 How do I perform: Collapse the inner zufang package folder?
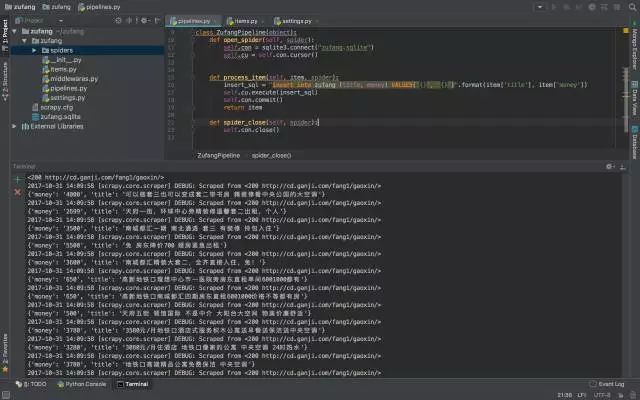(24, 41)
